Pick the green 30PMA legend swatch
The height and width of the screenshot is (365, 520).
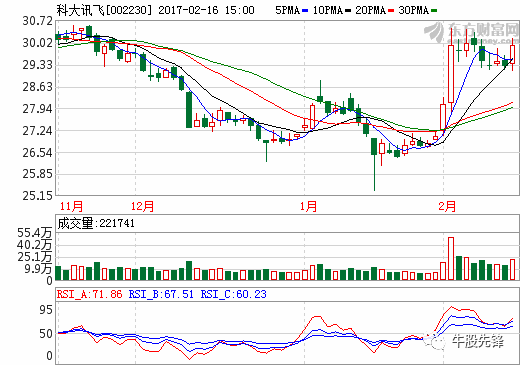click(x=434, y=11)
